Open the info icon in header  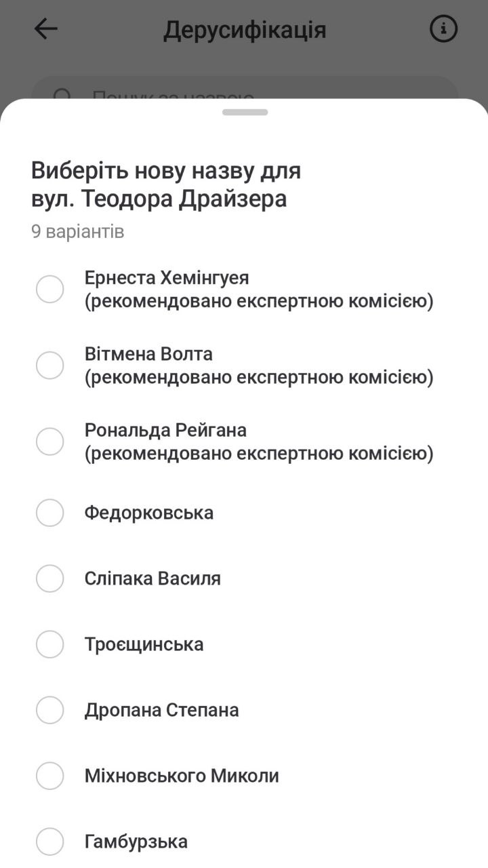pyautogui.click(x=444, y=29)
